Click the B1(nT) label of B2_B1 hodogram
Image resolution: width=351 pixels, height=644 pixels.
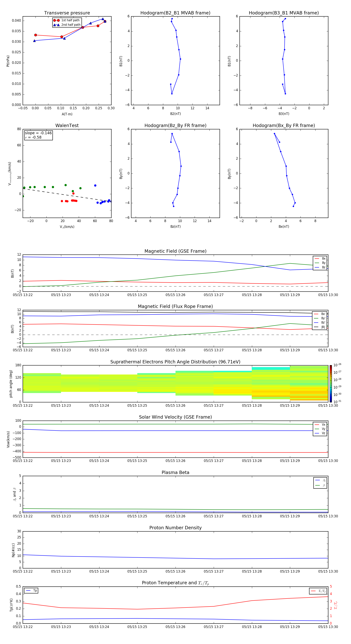(121, 61)
